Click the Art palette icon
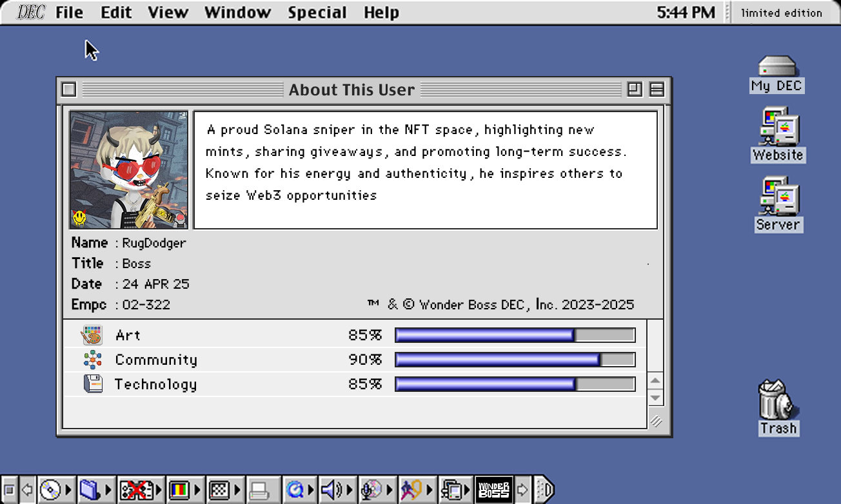 [x=92, y=335]
